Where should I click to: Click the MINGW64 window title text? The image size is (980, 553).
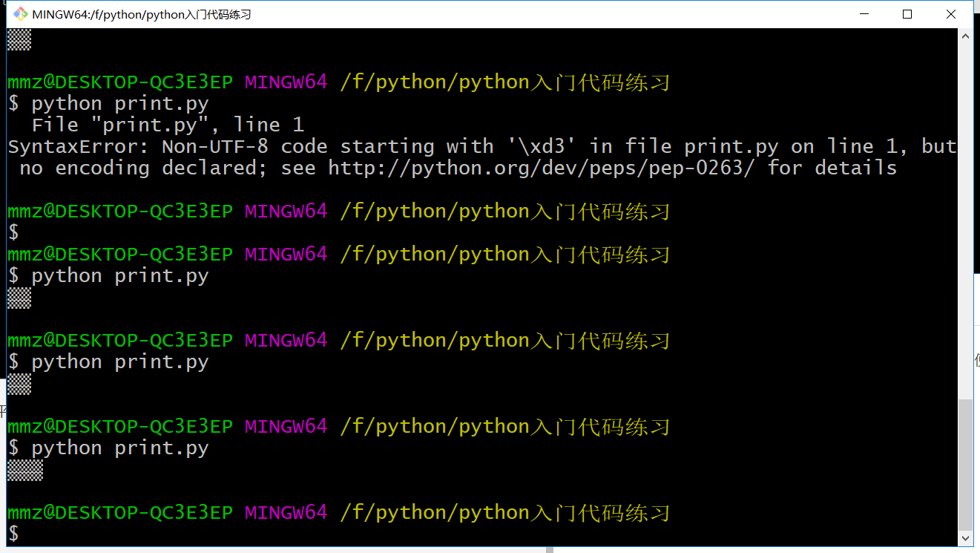pyautogui.click(x=142, y=14)
